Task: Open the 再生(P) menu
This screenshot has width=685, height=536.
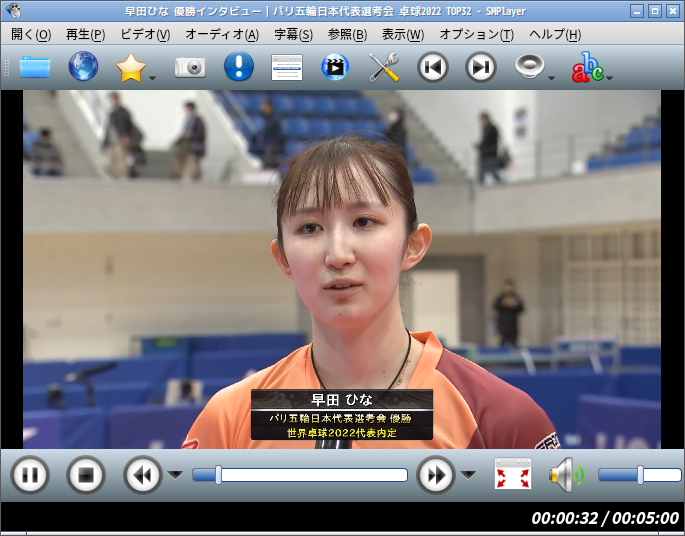Action: 85,35
